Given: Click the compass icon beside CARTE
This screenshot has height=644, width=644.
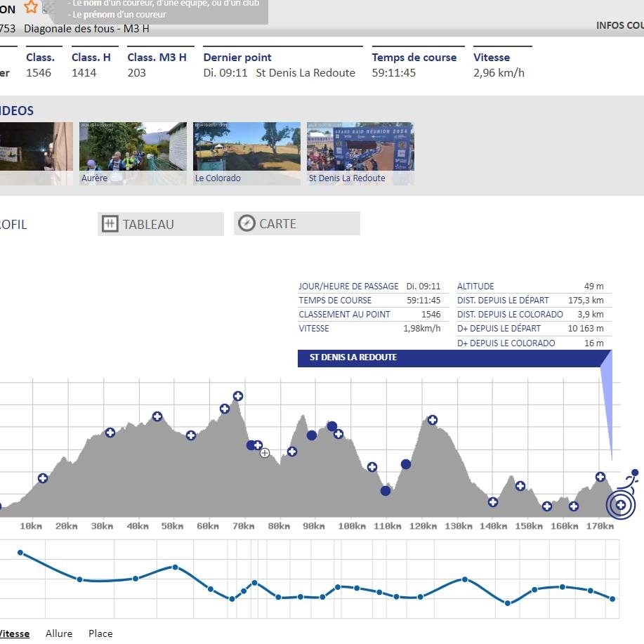Looking at the screenshot, I should point(247,223).
